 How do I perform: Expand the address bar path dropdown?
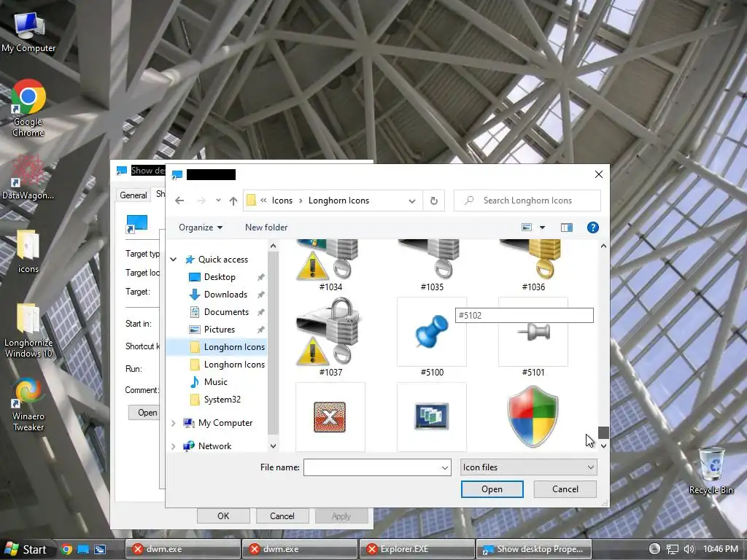[x=412, y=201]
